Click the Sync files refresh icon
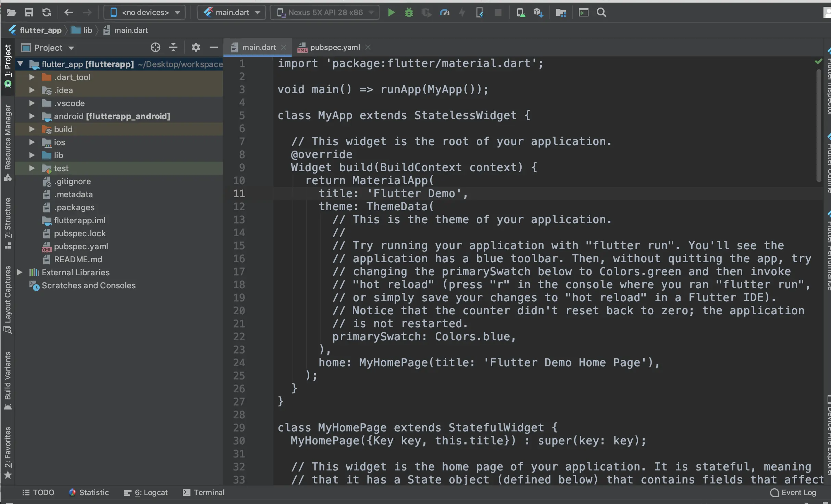Screen dimensions: 831x504 (x=47, y=13)
